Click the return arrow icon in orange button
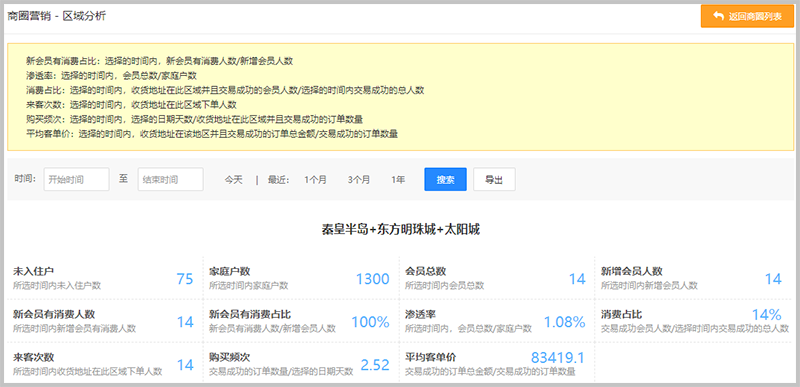800x387 pixels. [x=718, y=16]
